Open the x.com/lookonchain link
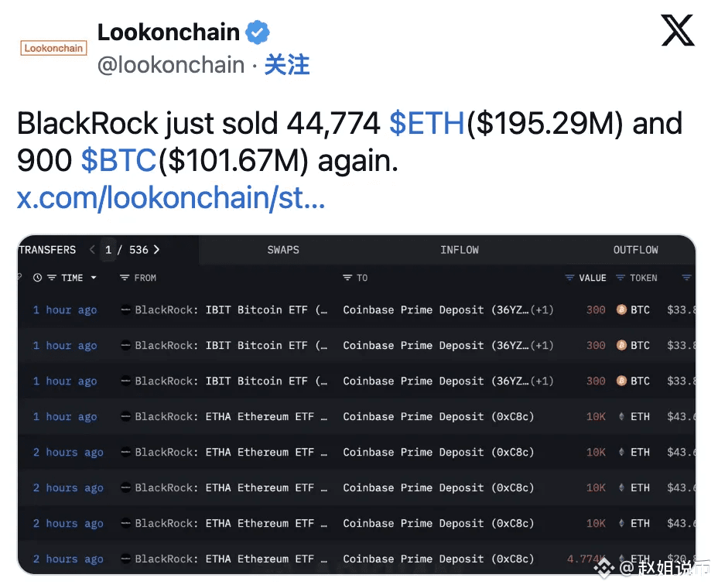Image resolution: width=718 pixels, height=588 pixels. pyautogui.click(x=171, y=198)
